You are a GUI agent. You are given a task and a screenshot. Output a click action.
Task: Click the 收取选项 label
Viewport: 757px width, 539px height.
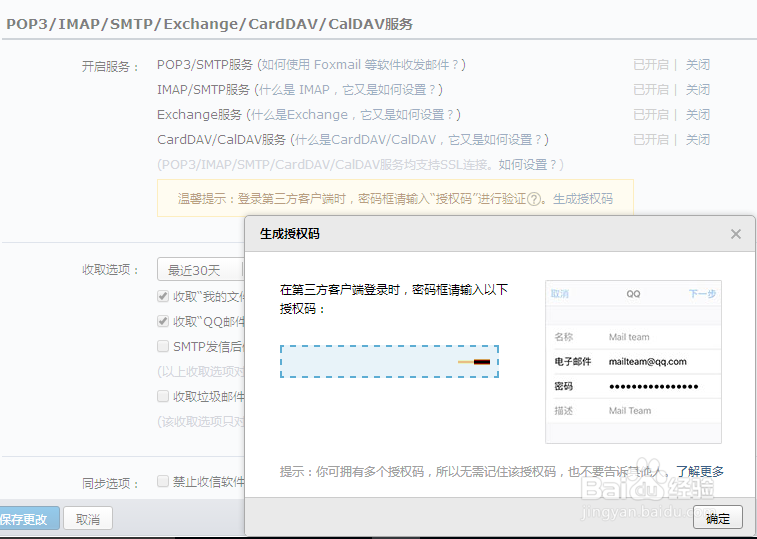(111, 270)
